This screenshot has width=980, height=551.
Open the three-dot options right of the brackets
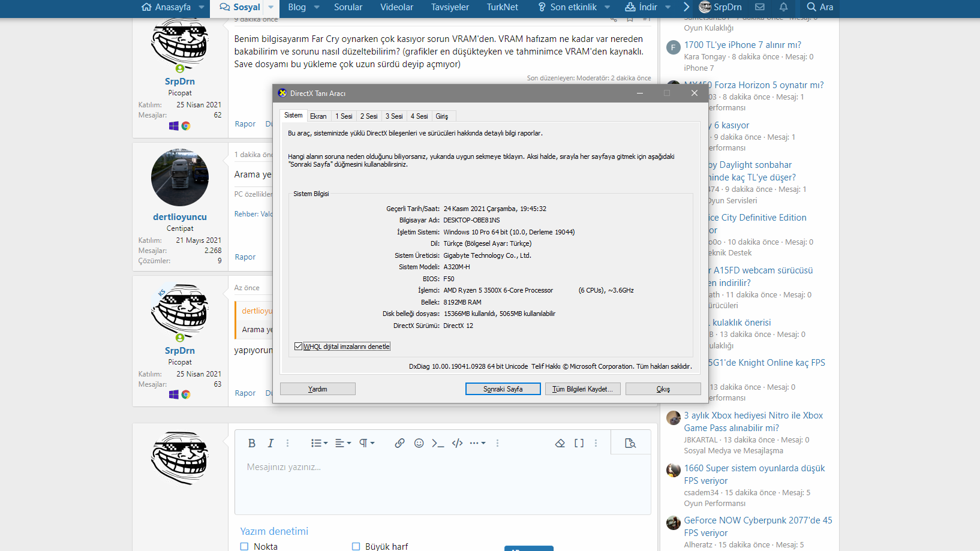coord(596,443)
